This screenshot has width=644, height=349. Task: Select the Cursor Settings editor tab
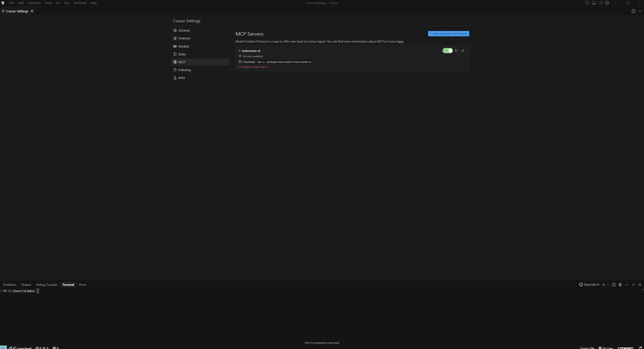point(17,11)
